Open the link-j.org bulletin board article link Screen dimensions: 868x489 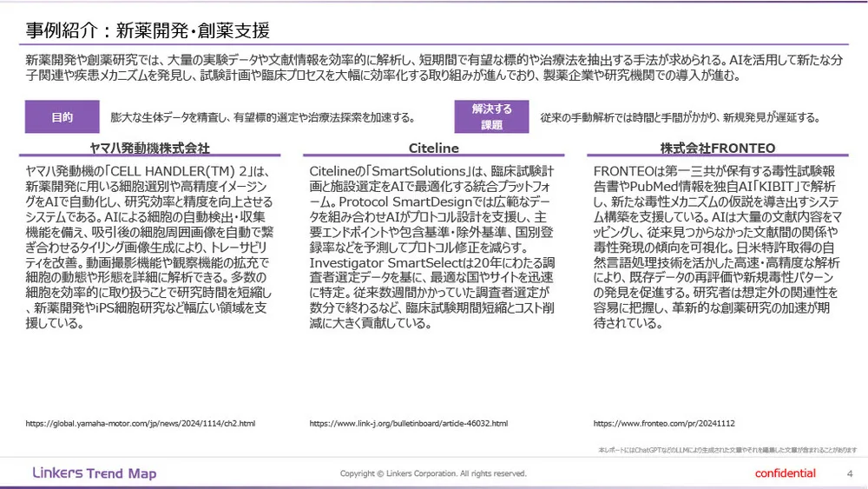[408, 424]
